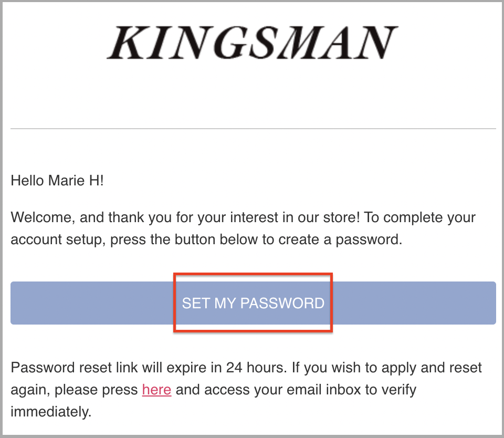
Task: Click the letter K of KINGSMAN logo
Action: [125, 43]
